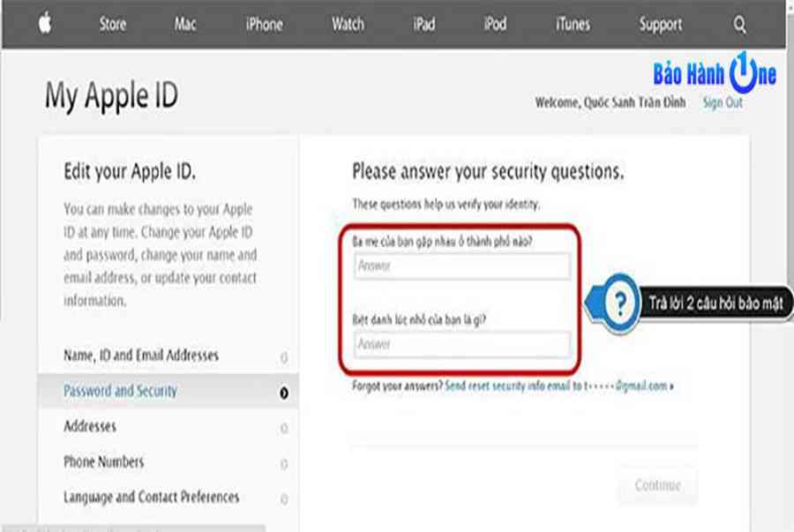
Task: Click arrow indicator beside Phone Numbers
Action: tap(284, 464)
